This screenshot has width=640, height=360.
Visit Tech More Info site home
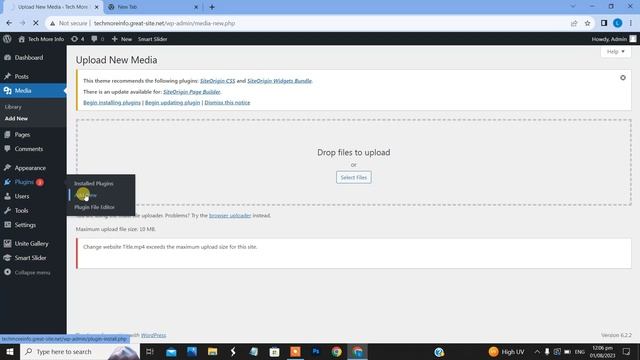[x=41, y=39]
